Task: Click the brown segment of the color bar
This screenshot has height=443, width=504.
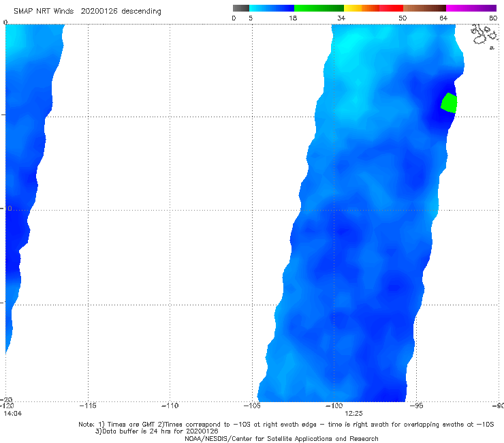Action: [x=424, y=8]
